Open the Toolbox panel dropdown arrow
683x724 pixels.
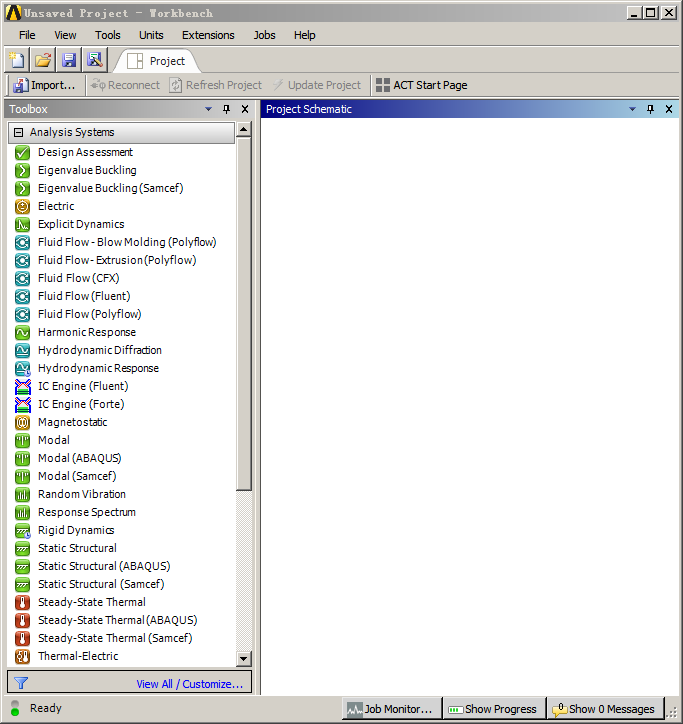point(208,109)
